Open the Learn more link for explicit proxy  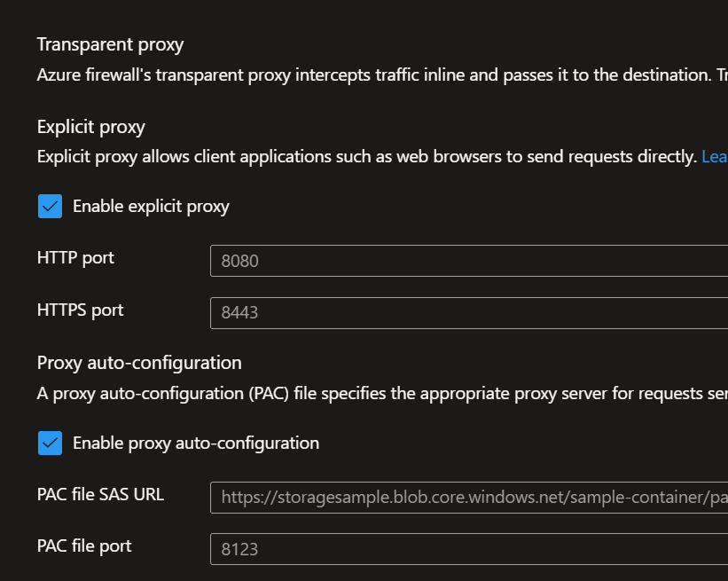click(714, 157)
